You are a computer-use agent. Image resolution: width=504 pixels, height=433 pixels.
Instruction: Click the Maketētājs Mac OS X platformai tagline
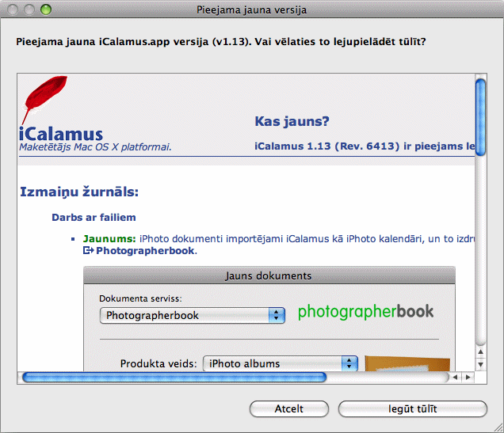pyautogui.click(x=95, y=147)
